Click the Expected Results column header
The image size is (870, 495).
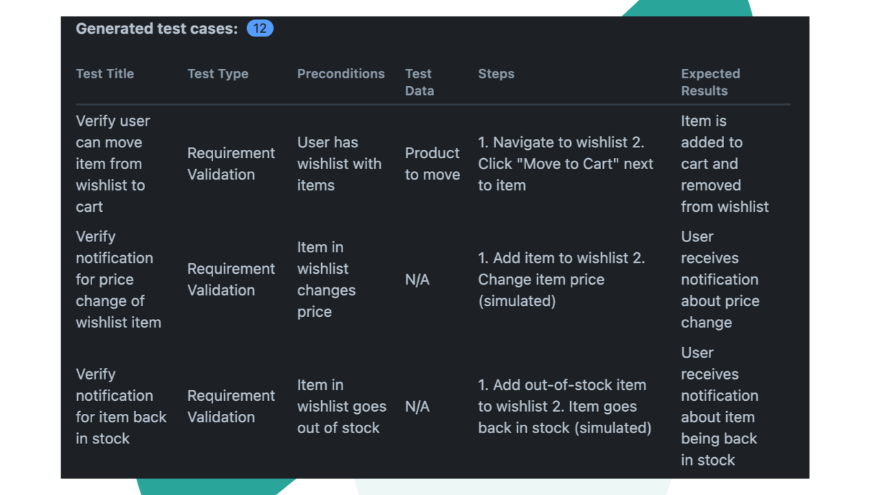click(710, 82)
